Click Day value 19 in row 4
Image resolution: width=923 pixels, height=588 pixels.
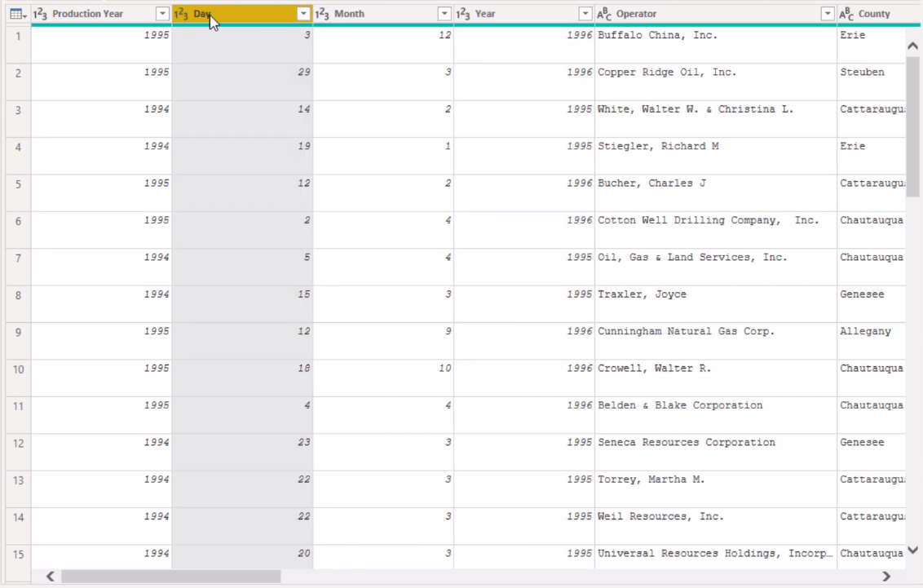[242, 156]
